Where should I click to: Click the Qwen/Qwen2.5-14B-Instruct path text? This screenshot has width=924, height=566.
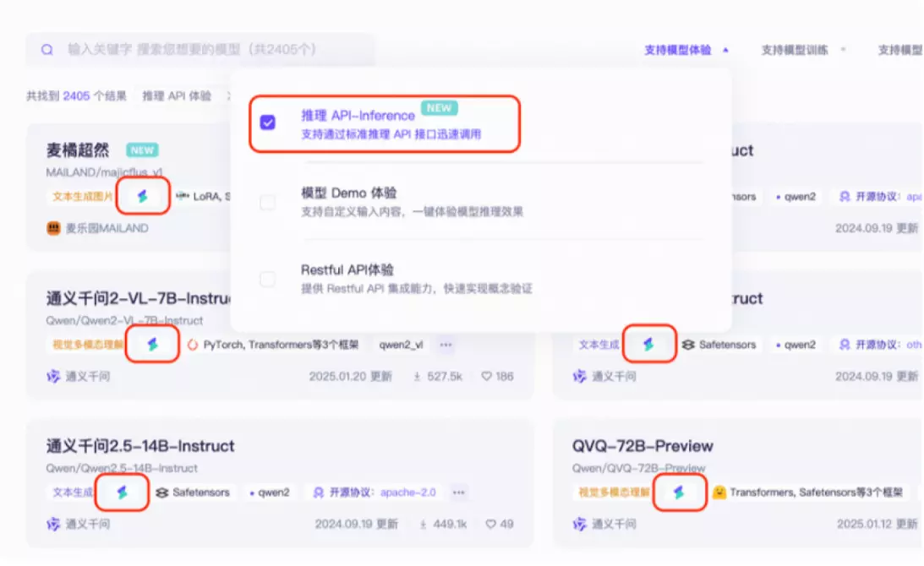(x=122, y=468)
